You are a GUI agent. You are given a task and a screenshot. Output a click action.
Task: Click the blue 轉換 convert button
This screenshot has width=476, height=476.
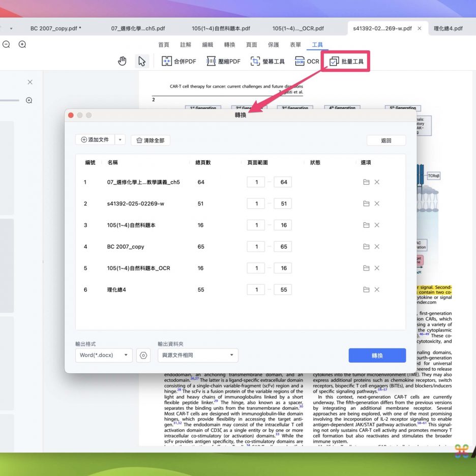pos(377,355)
